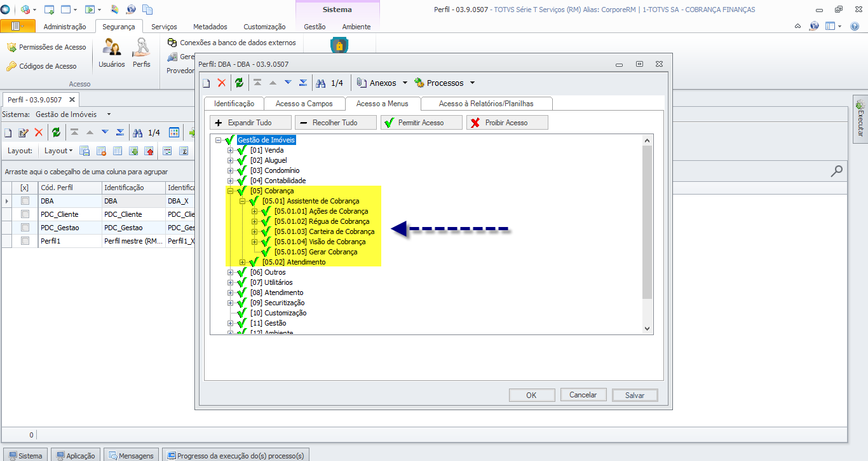Open the Acesso a Campos tab
This screenshot has height=461, width=868.
(304, 104)
